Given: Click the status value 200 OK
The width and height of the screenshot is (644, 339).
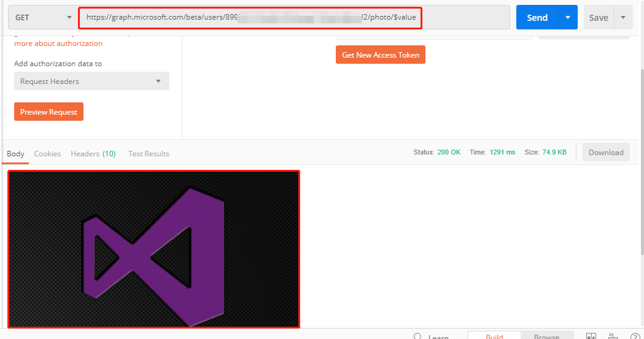Looking at the screenshot, I should 449,152.
